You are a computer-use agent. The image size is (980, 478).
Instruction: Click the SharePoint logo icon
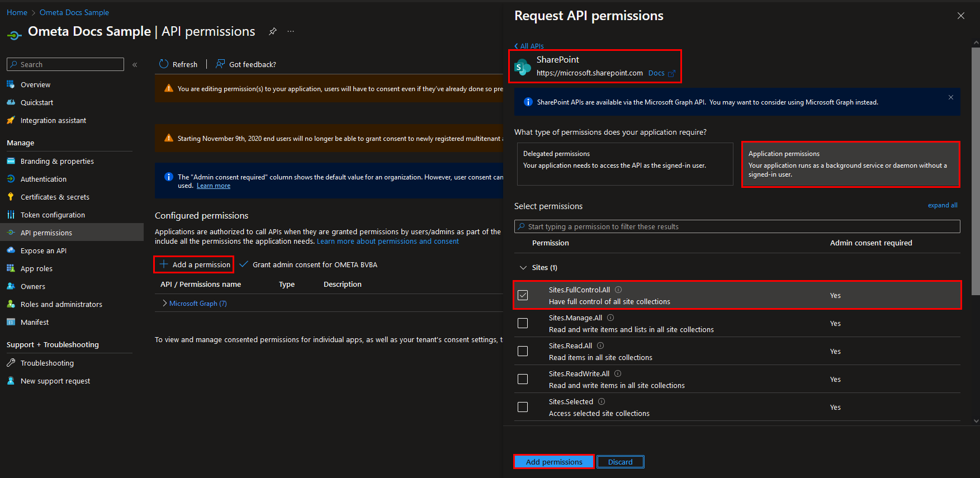coord(522,67)
